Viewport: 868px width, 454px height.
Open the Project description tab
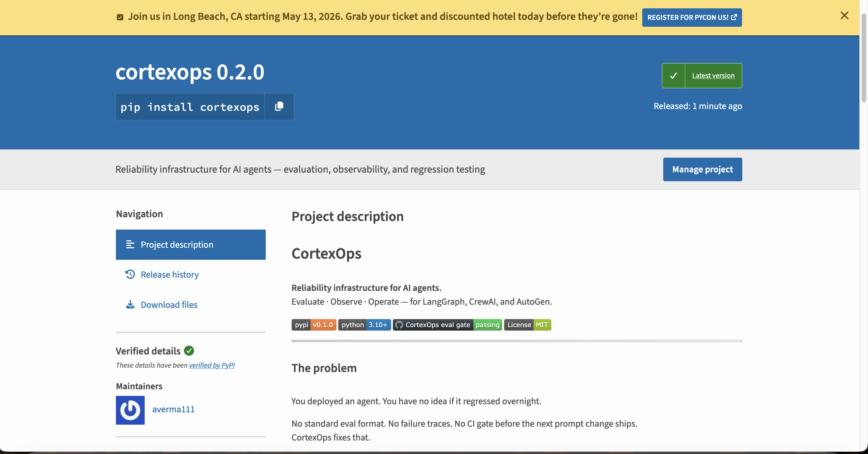click(177, 245)
